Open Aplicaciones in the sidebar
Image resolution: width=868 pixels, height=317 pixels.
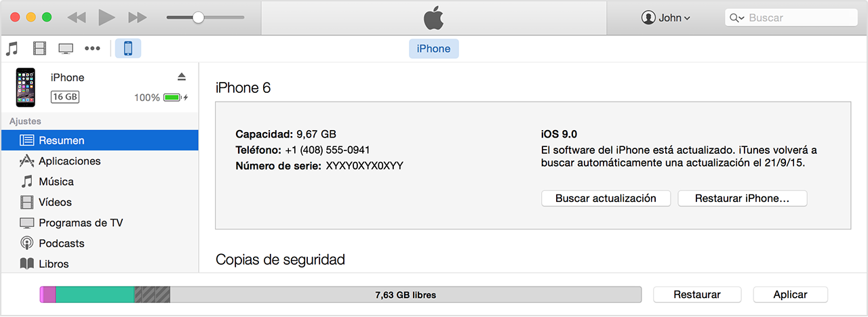pyautogui.click(x=100, y=161)
